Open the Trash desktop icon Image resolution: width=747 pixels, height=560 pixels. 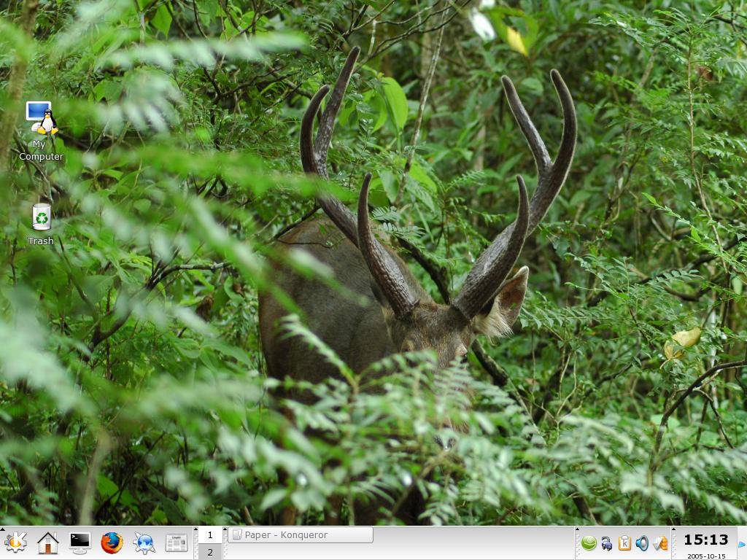(41, 225)
